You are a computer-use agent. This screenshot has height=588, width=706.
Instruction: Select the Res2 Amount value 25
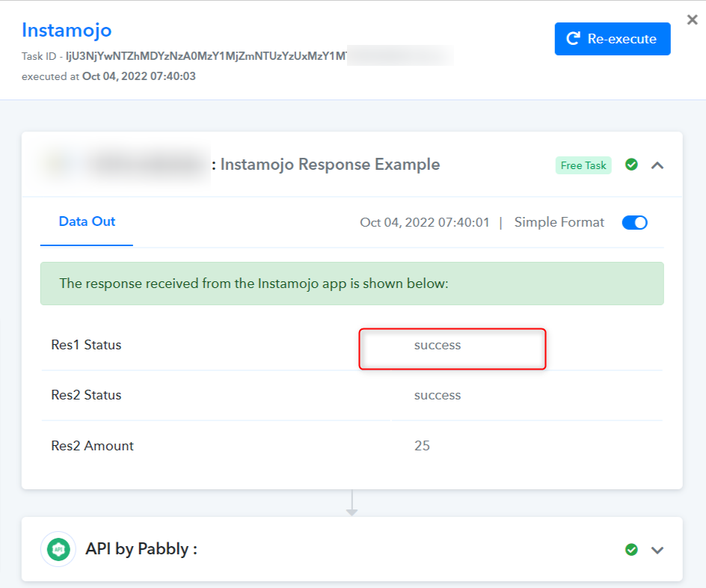click(422, 446)
